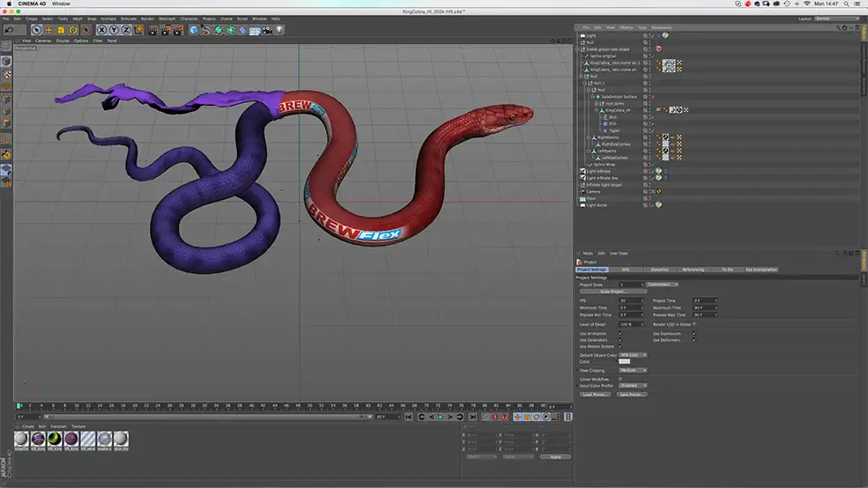Click the green Array modeling icon
This screenshot has width=868, height=488.
point(230,30)
